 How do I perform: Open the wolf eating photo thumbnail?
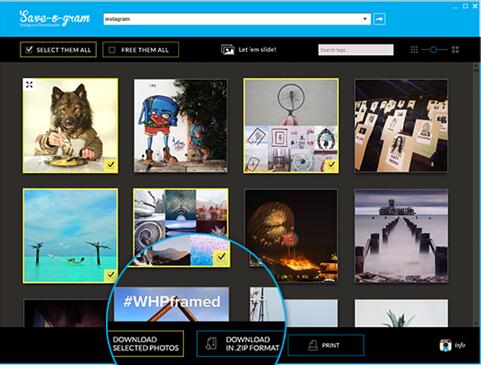pyautogui.click(x=70, y=126)
